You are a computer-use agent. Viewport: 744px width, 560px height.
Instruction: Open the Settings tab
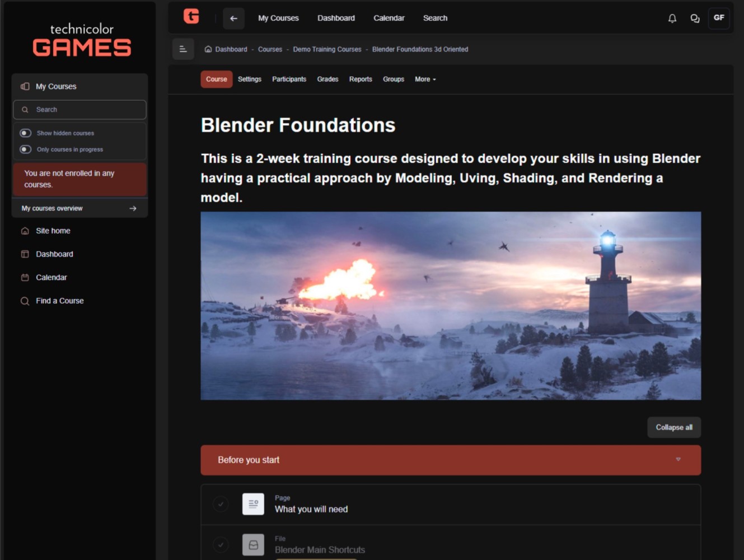(x=250, y=80)
